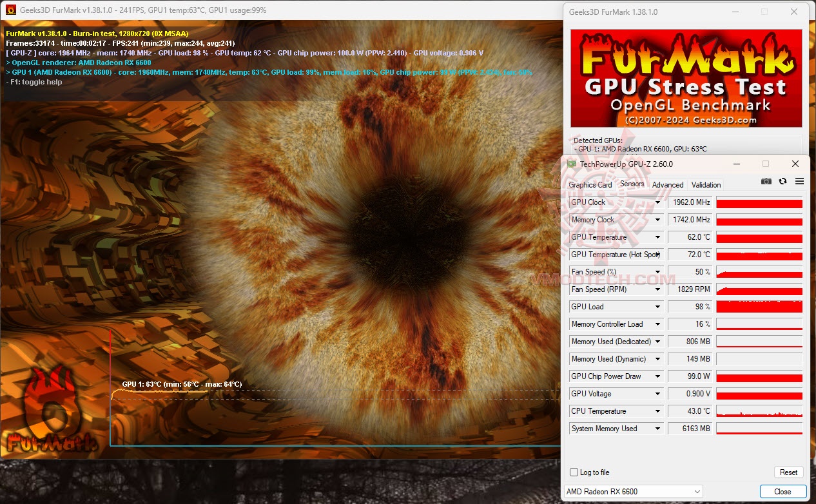Image resolution: width=816 pixels, height=504 pixels.
Task: Switch to the Graphics Card tab
Action: 590,185
